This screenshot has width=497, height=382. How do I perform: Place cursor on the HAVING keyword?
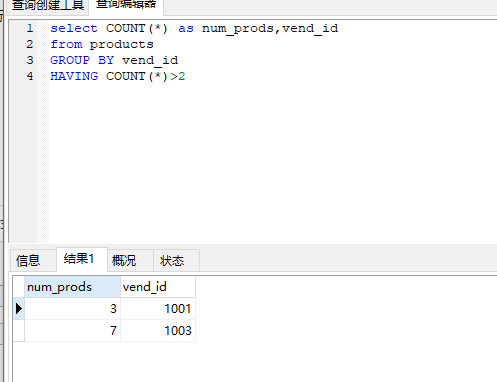[74, 76]
